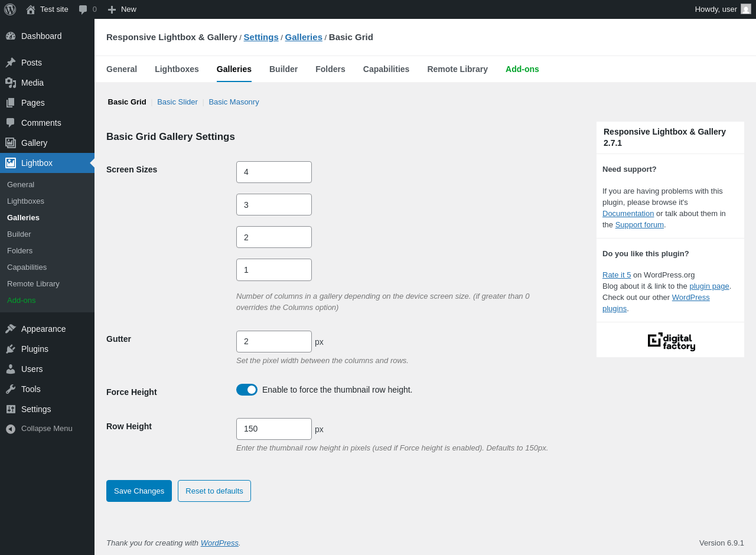Open Media library icon in sidebar

click(11, 83)
